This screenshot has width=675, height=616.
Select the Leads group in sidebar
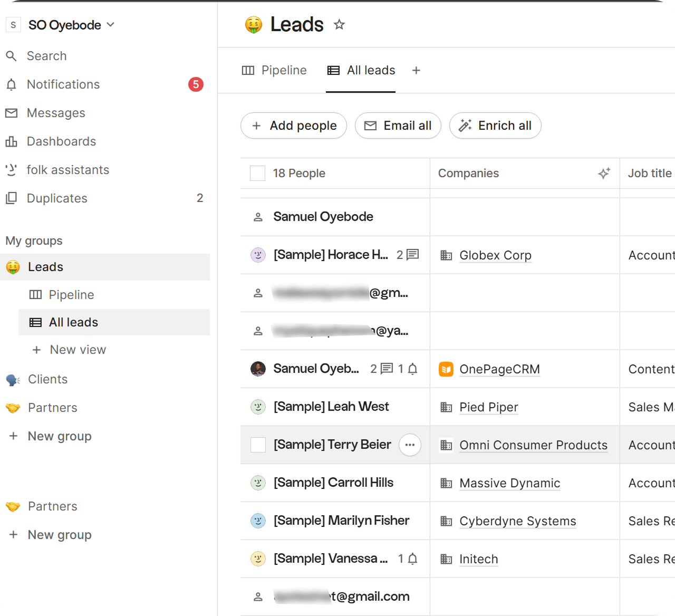click(105, 267)
